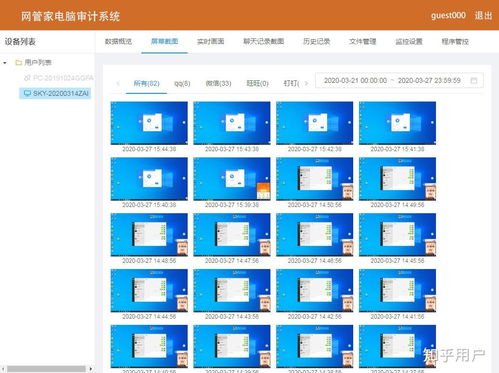The width and height of the screenshot is (499, 373).
Task: Open screenshot taken at 15:43:38
Action: (232, 123)
